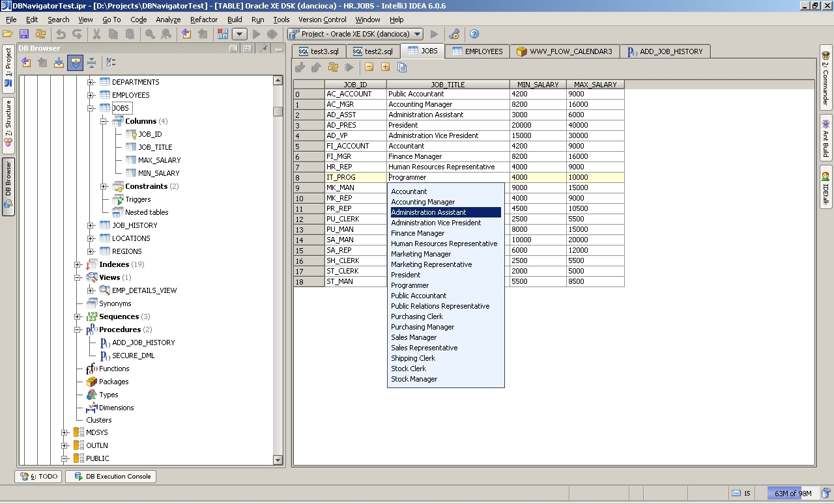Image resolution: width=834 pixels, height=504 pixels.
Task: Click the hector icon at status bar right
Action: (x=826, y=493)
